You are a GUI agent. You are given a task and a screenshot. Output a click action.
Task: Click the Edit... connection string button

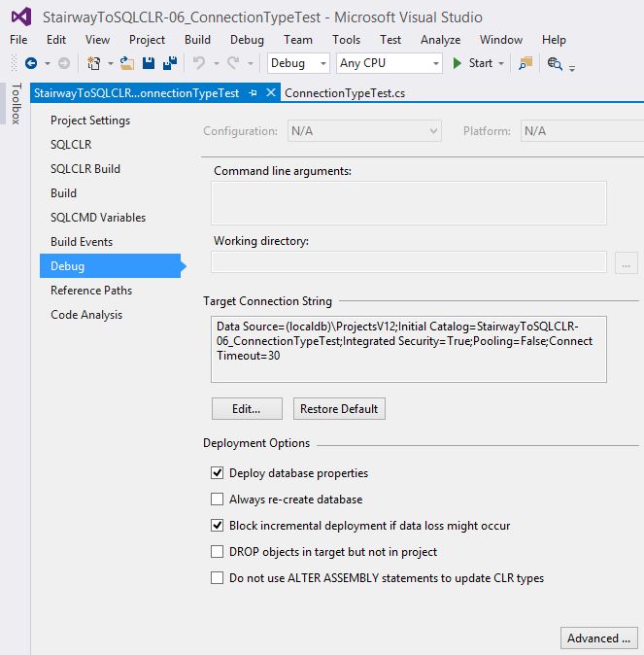pyautogui.click(x=247, y=408)
